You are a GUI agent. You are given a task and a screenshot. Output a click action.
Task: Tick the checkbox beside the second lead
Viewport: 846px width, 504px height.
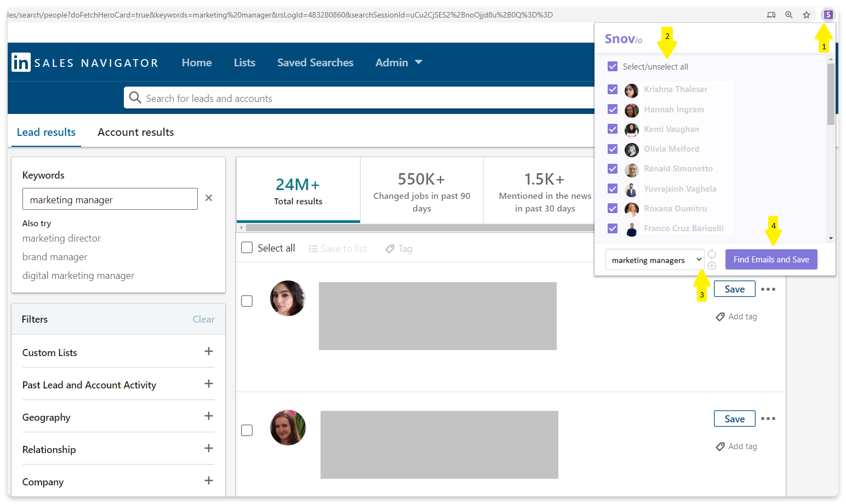point(247,431)
